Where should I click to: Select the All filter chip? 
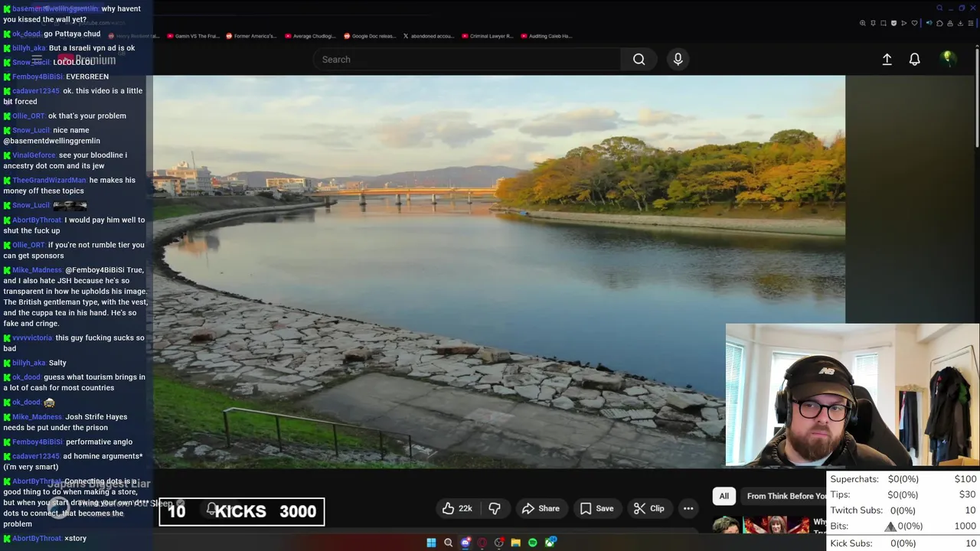point(724,496)
